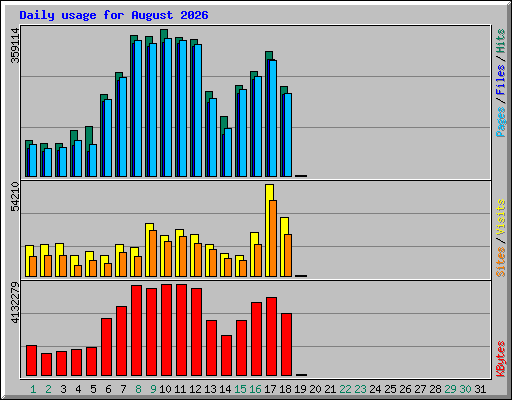This screenshot has height=400, width=512.
Task: Click day label 1 on the axis
Action: (33, 389)
